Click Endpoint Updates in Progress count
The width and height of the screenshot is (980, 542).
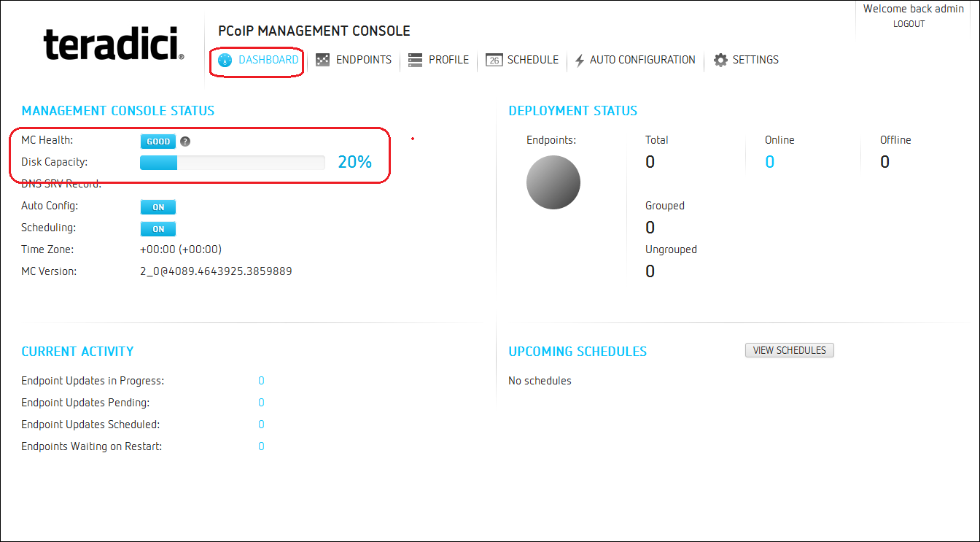[x=261, y=381]
